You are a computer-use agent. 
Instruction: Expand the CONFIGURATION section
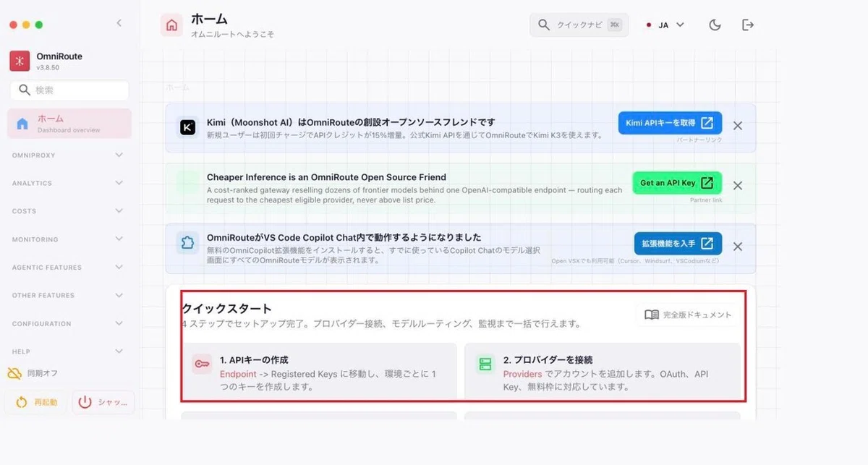point(67,324)
